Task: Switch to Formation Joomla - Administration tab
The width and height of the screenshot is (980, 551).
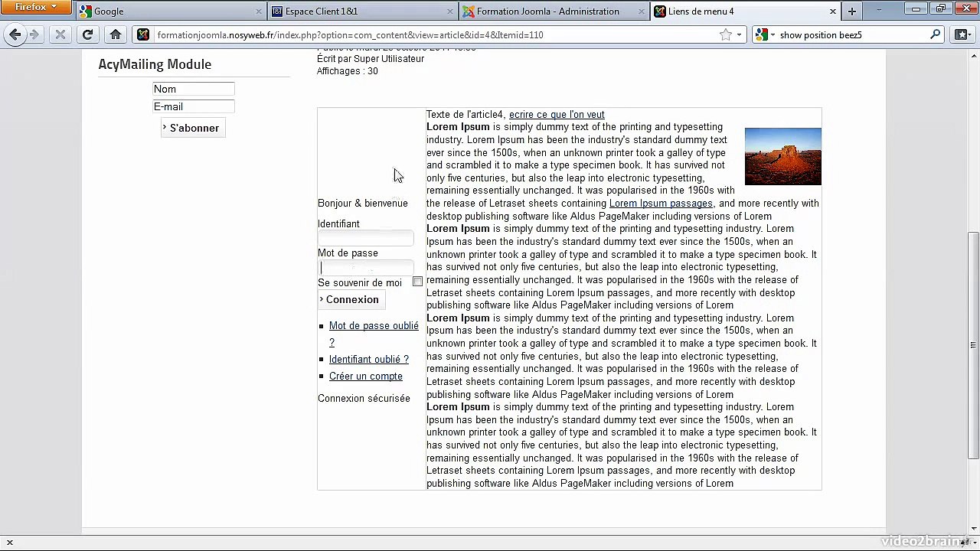Action: (x=554, y=11)
